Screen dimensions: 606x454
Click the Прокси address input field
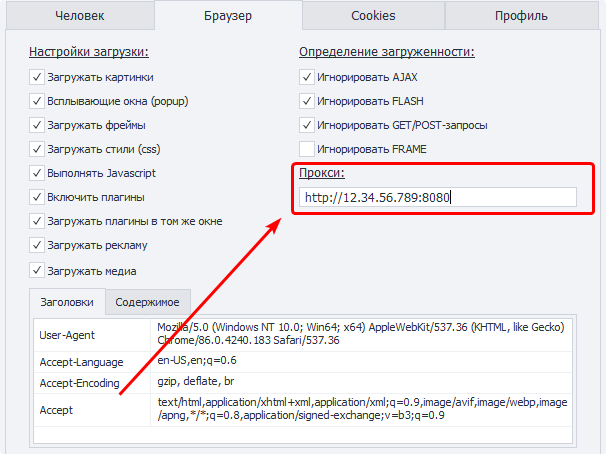(437, 197)
